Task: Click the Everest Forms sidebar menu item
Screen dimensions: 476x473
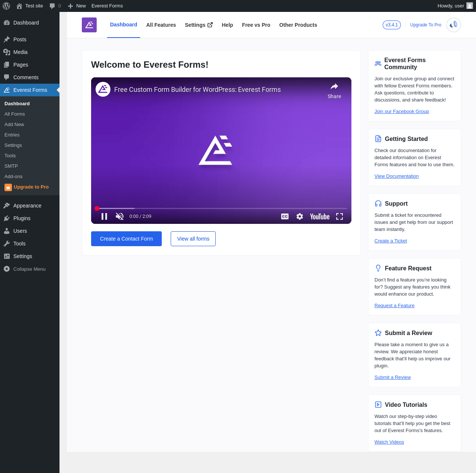Action: (30, 90)
